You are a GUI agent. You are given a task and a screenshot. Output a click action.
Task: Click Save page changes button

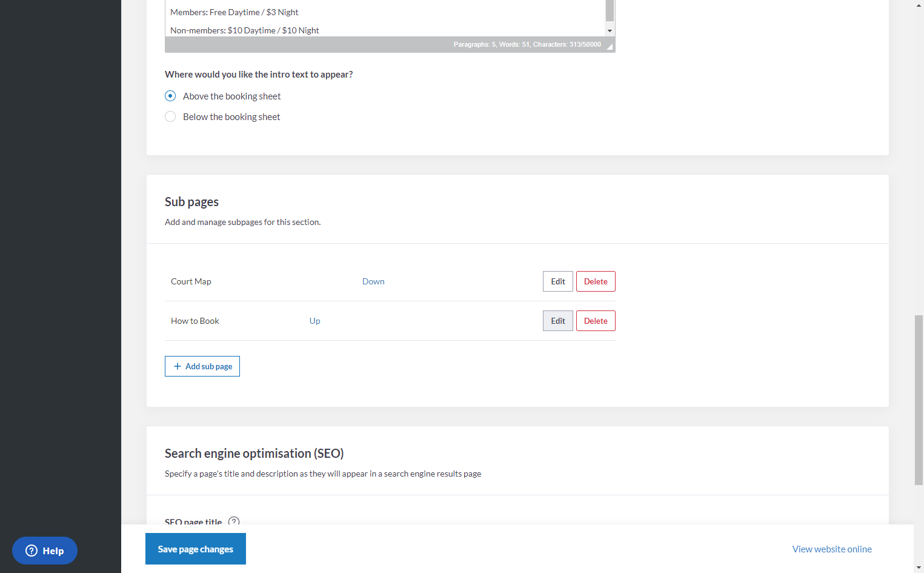[x=196, y=549]
